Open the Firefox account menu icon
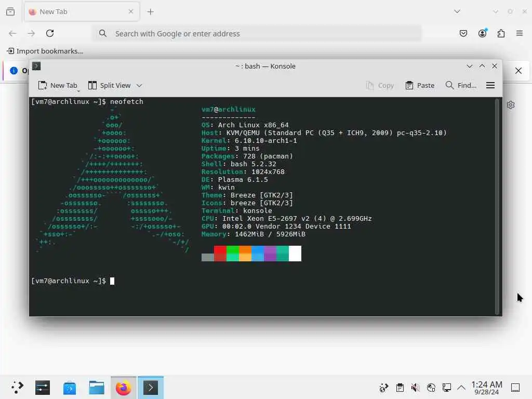532x399 pixels. point(482,33)
